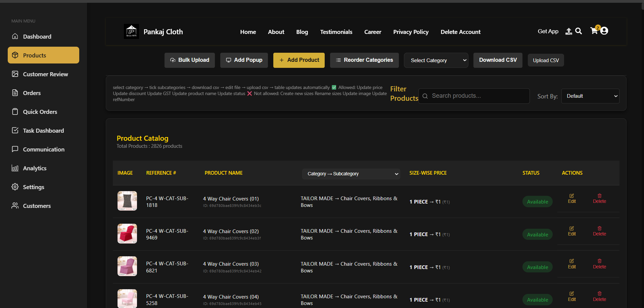
Task: Click the Add Product button
Action: coord(299,60)
